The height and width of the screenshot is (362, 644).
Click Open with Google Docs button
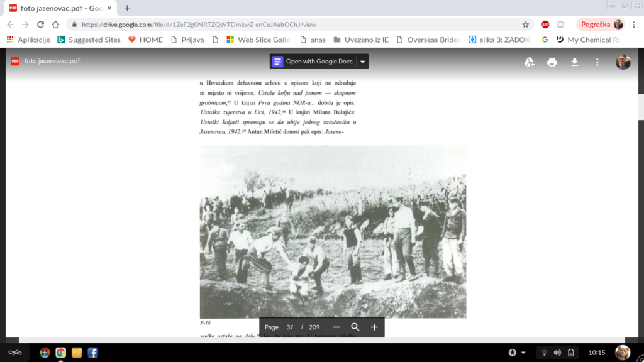[x=313, y=62]
